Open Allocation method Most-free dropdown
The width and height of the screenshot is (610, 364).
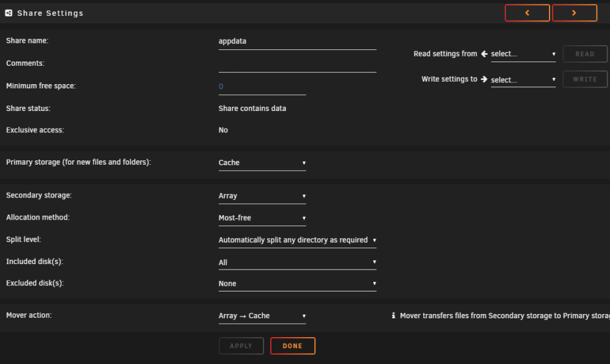click(x=262, y=218)
